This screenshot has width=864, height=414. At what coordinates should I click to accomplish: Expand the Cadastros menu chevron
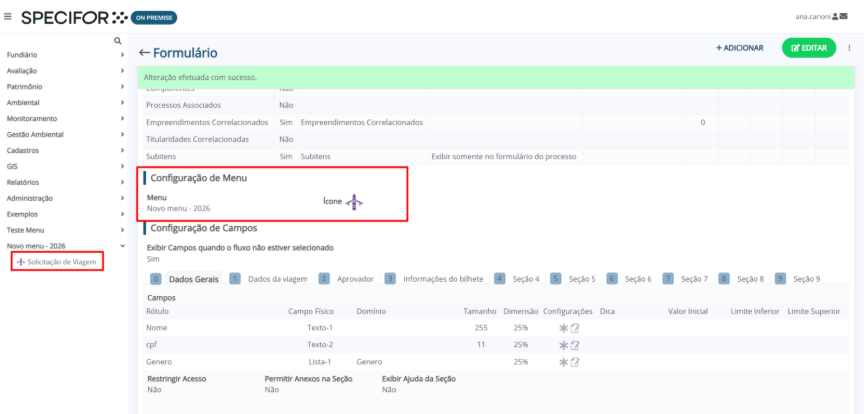coord(122,150)
